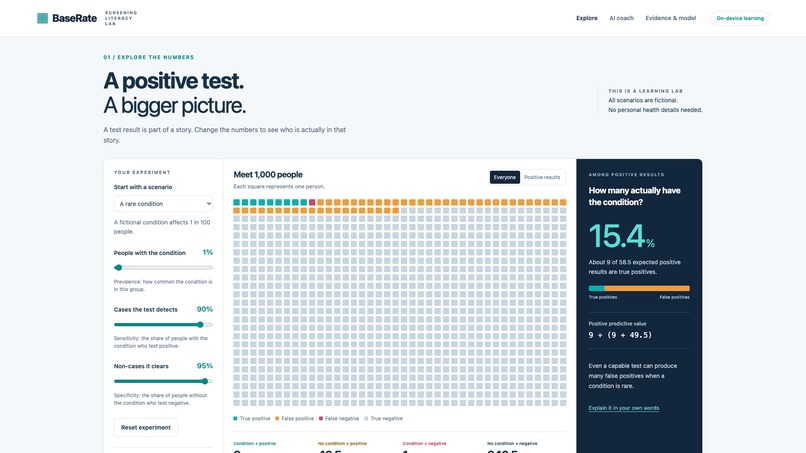
Task: Open 'Explain it in your own words' link
Action: click(624, 408)
